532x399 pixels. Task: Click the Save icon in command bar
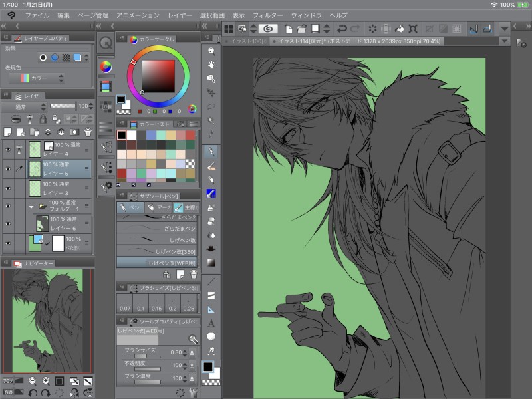(x=315, y=29)
